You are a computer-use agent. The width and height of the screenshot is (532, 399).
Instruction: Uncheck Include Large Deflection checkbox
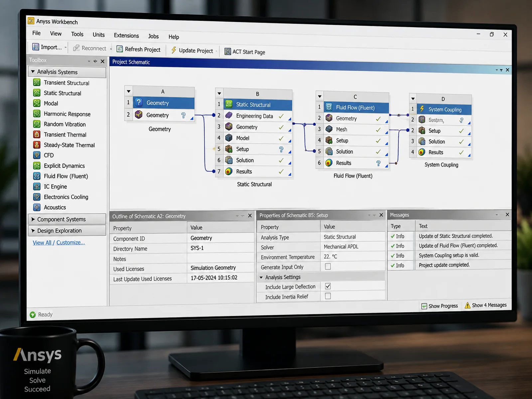coord(328,286)
